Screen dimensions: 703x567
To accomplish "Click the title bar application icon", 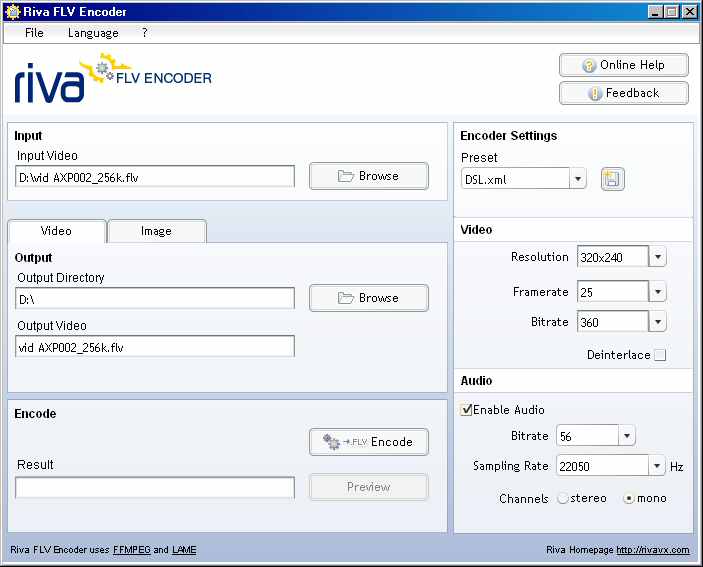I will (13, 12).
